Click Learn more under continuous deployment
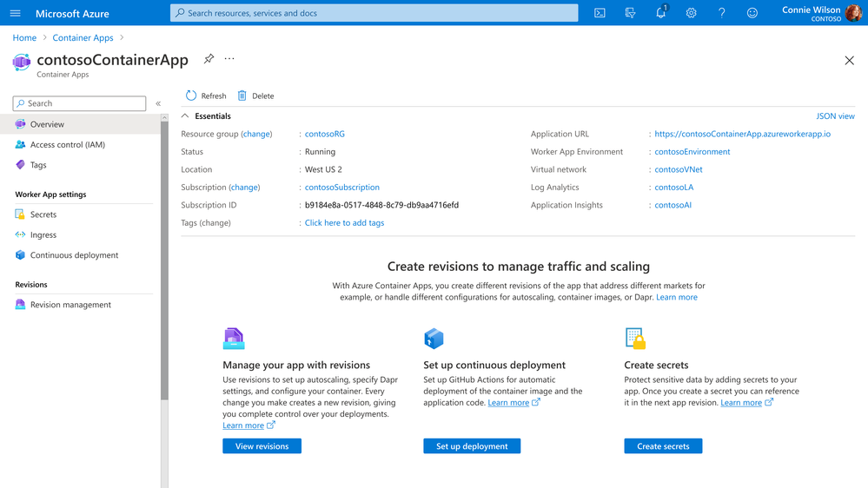Screen dimensions: 868x488 (x=508, y=403)
